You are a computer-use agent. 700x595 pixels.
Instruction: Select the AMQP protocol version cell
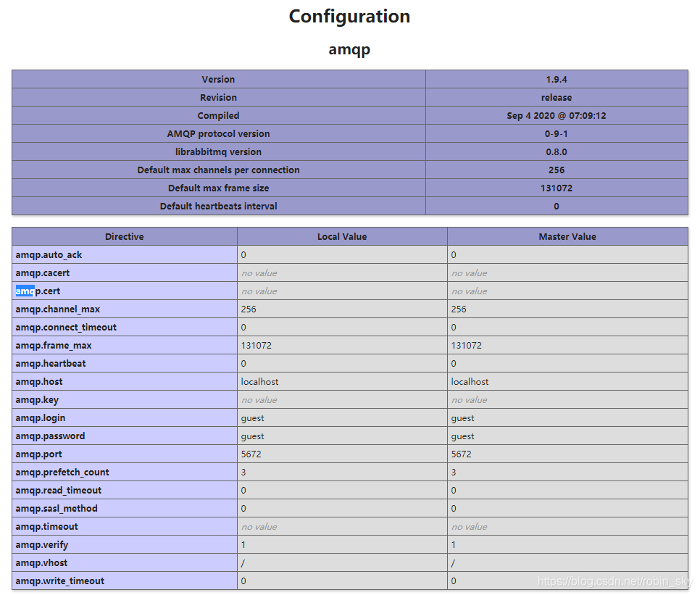(218, 133)
